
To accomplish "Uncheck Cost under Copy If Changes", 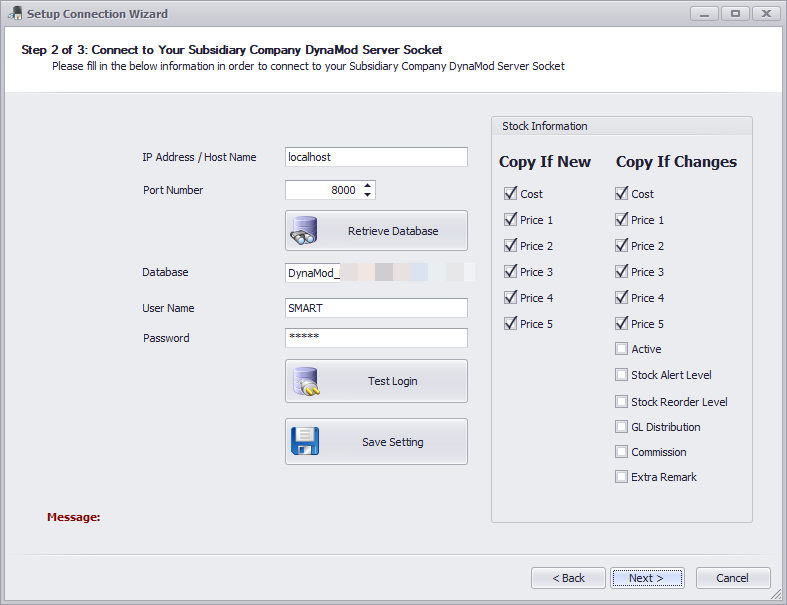I will click(621, 193).
